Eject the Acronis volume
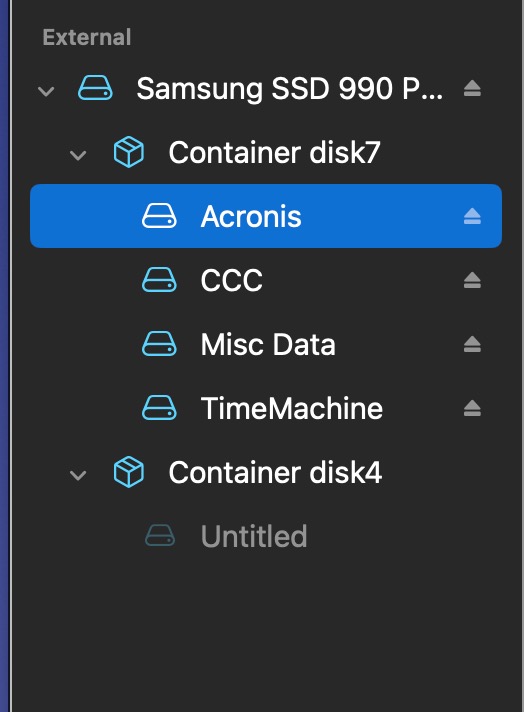Screen dimensions: 524x712 (x=472, y=216)
